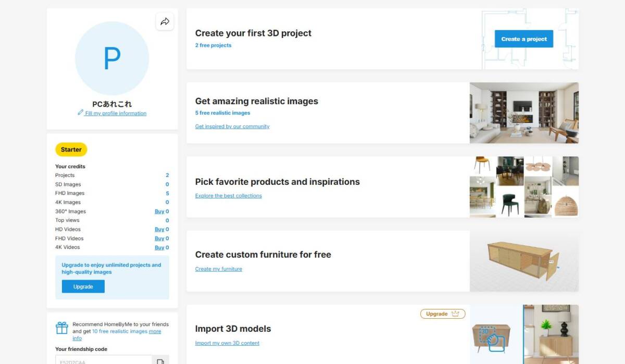This screenshot has height=364, width=625.
Task: Open the Fill my profile information link
Action: tap(116, 113)
